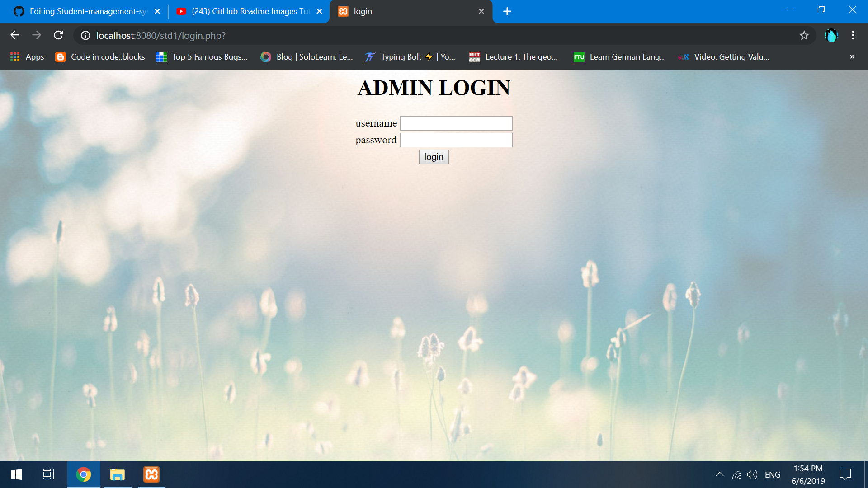Bookmark the page using the star icon
Screen dimensions: 868x488
[x=804, y=35]
